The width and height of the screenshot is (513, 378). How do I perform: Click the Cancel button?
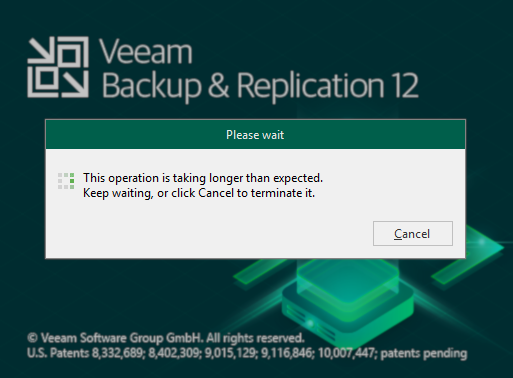413,233
